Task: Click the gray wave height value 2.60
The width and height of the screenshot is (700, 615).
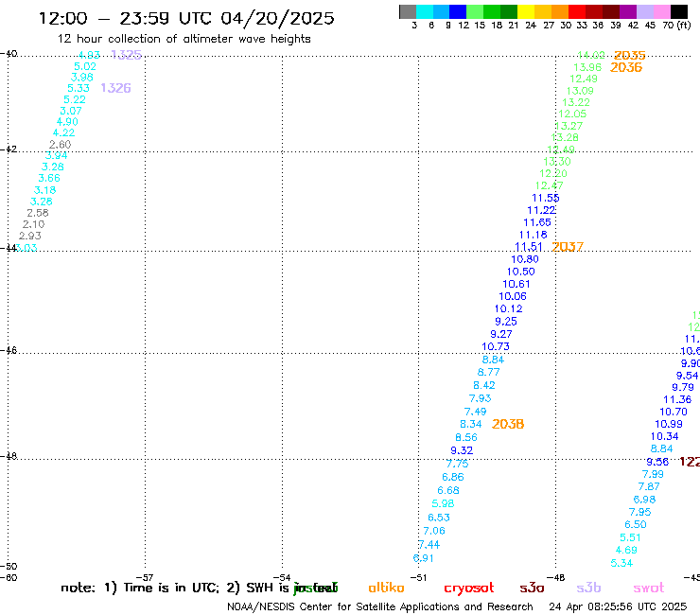Action: (61, 145)
